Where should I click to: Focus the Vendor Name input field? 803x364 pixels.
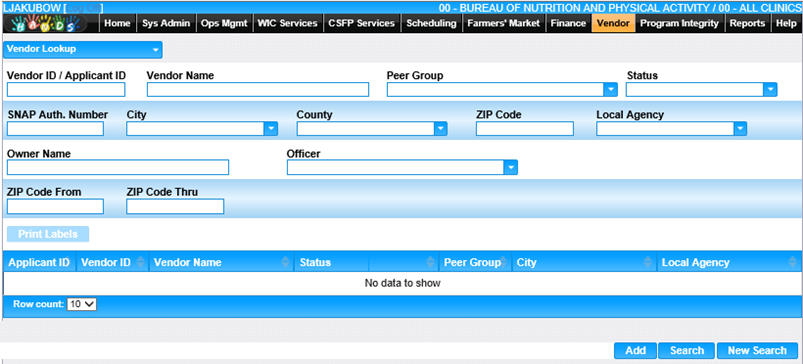coord(258,90)
